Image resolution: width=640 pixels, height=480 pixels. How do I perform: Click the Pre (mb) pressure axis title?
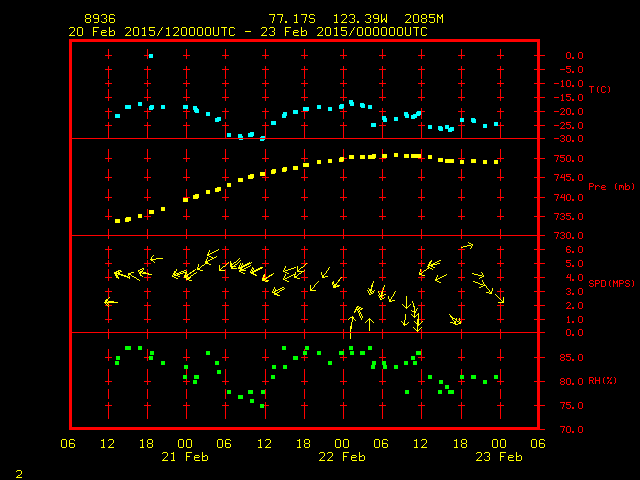[611, 187]
